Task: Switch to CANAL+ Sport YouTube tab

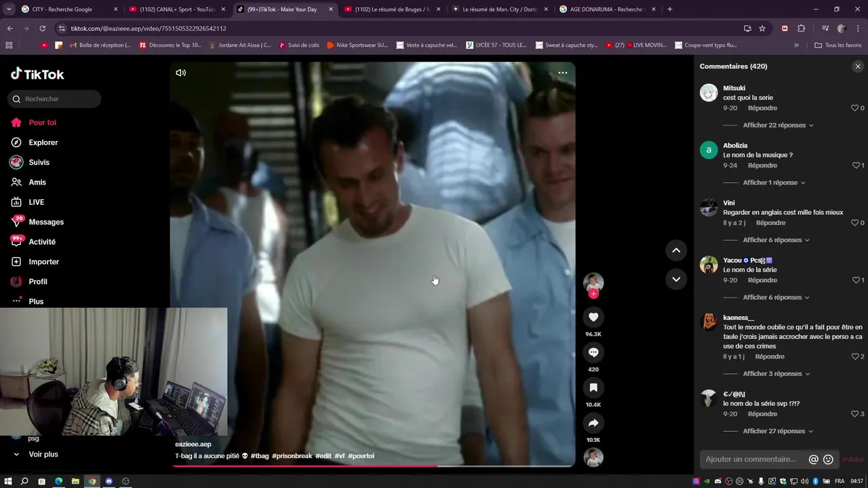Action: coord(176,9)
